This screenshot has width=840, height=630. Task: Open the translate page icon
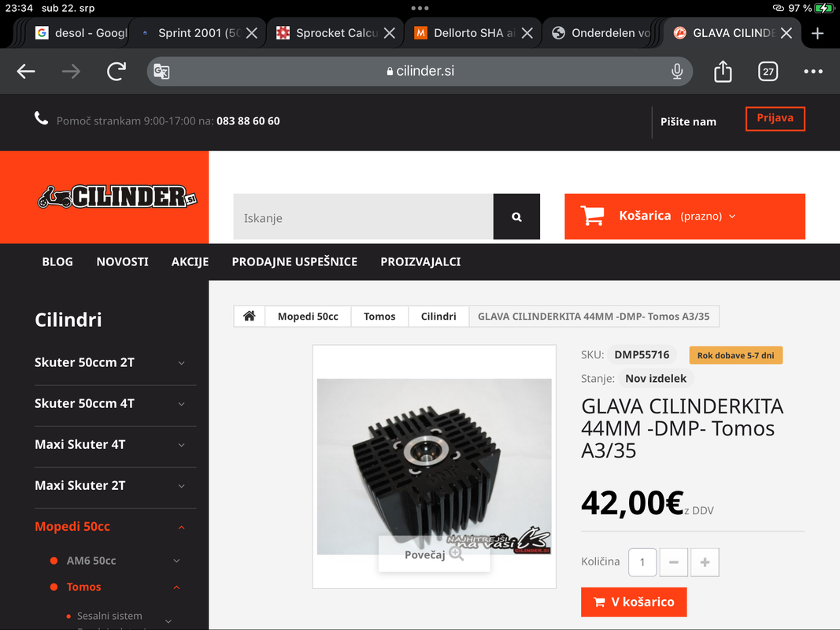161,71
